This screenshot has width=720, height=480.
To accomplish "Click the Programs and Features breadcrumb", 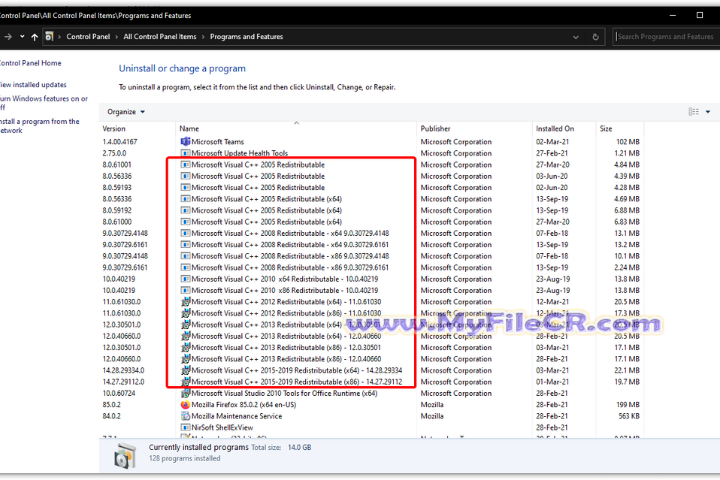I will (x=247, y=37).
